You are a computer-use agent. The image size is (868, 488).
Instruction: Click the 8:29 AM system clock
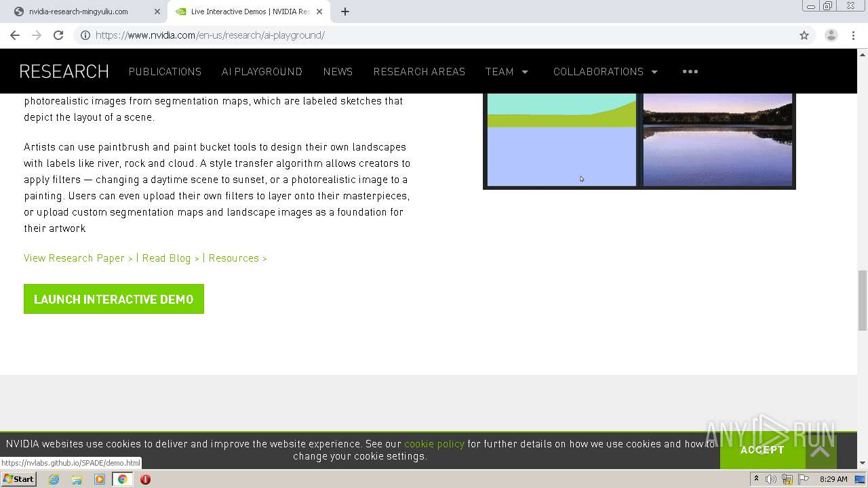coord(833,479)
